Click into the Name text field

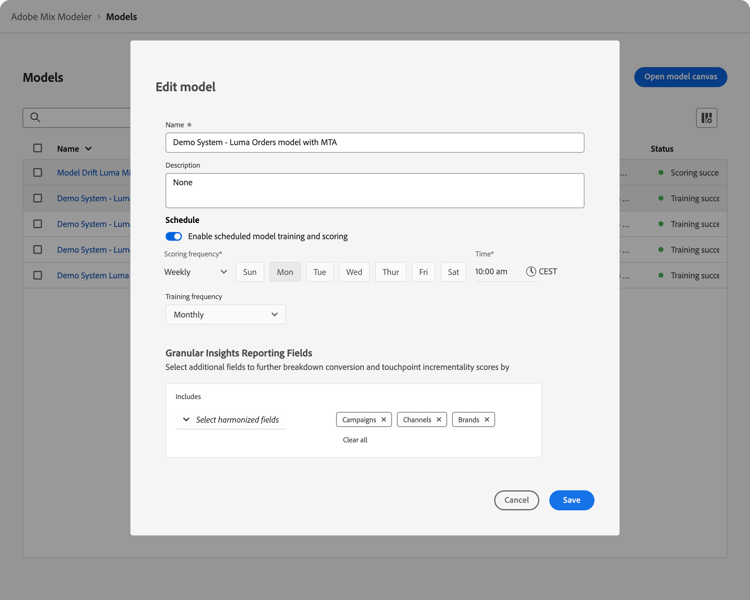pos(375,143)
